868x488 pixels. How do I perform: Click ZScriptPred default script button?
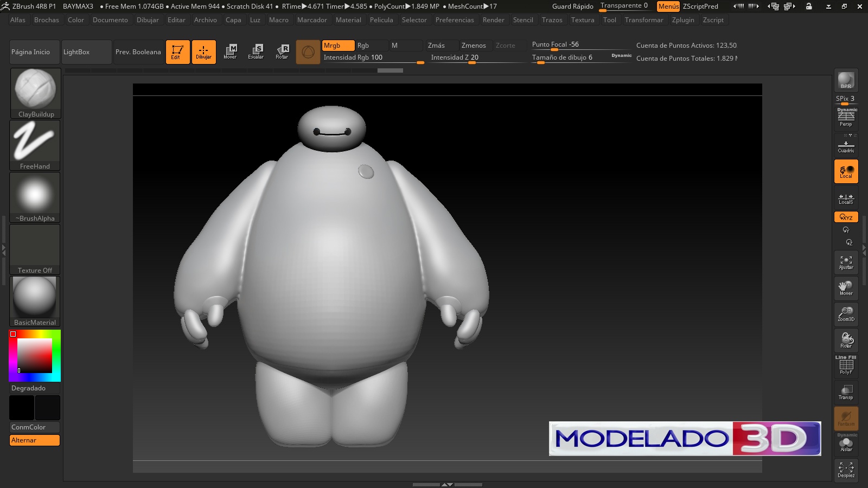point(700,7)
